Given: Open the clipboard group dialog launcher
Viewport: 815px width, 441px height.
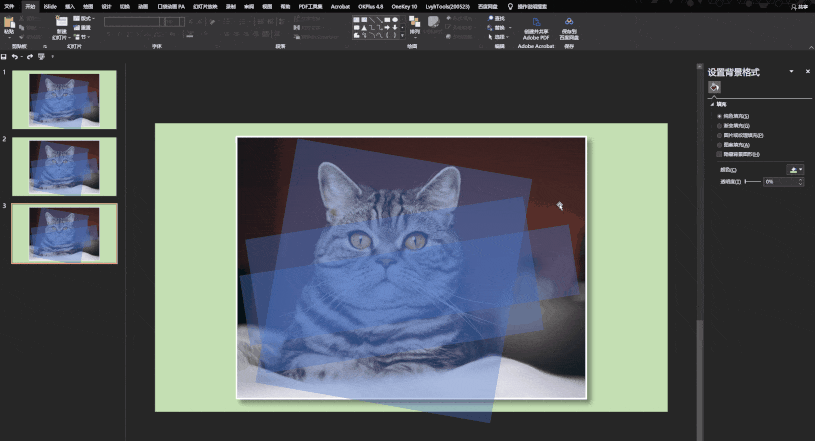Looking at the screenshot, I should [45, 47].
